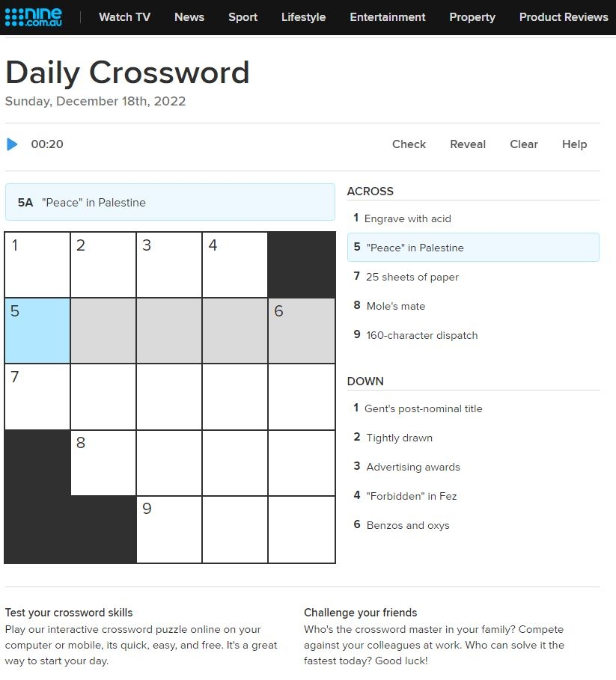Click the Check button
This screenshot has height=680, width=616.
click(409, 144)
